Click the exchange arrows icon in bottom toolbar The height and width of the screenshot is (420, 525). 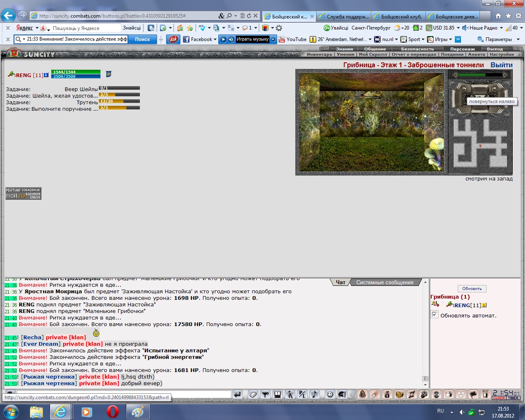pyautogui.click(x=412, y=395)
